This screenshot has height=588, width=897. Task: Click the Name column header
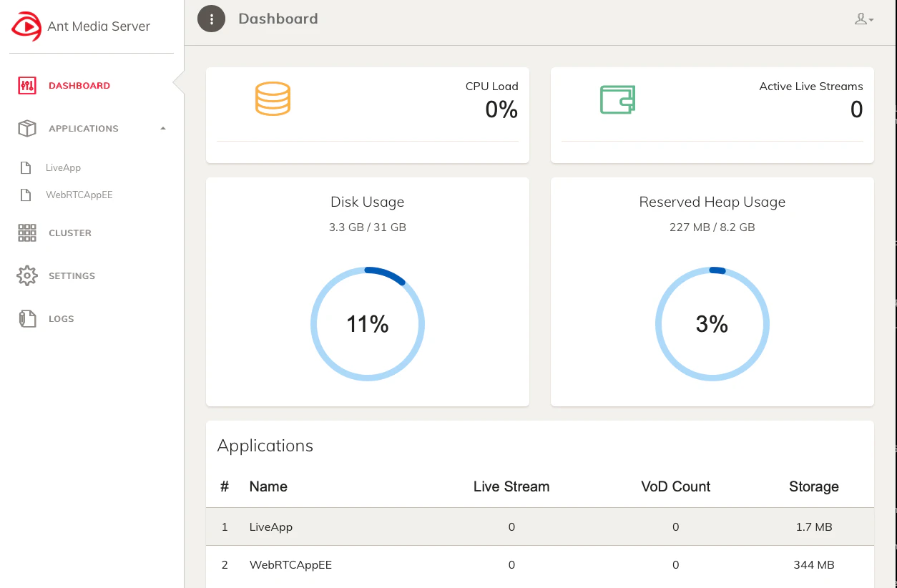click(x=268, y=487)
